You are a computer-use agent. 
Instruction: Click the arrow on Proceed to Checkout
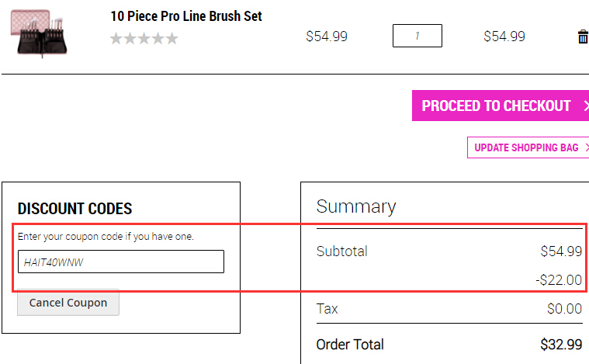(x=586, y=106)
